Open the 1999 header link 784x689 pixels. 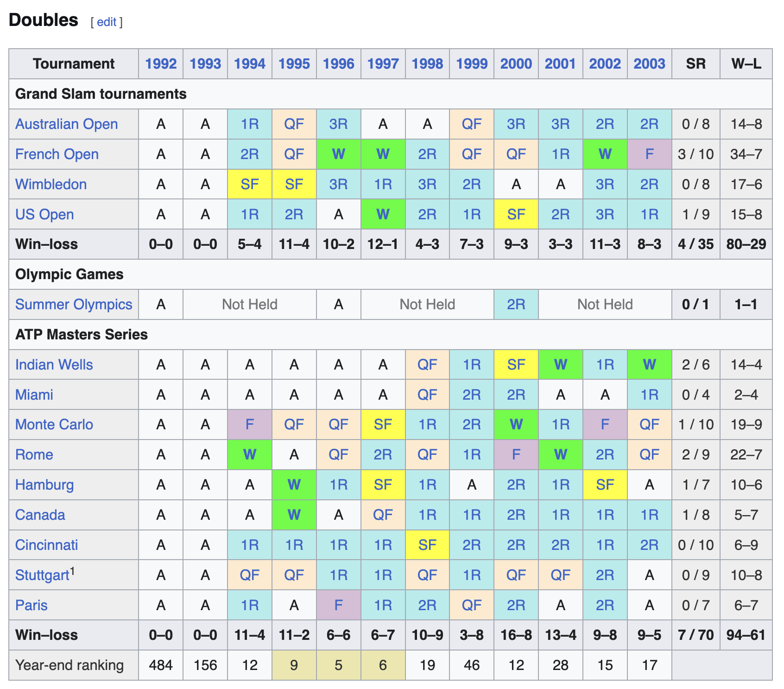coord(472,64)
